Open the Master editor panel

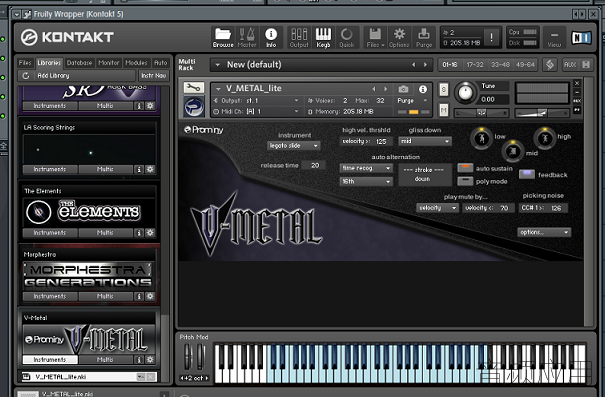coord(247,37)
